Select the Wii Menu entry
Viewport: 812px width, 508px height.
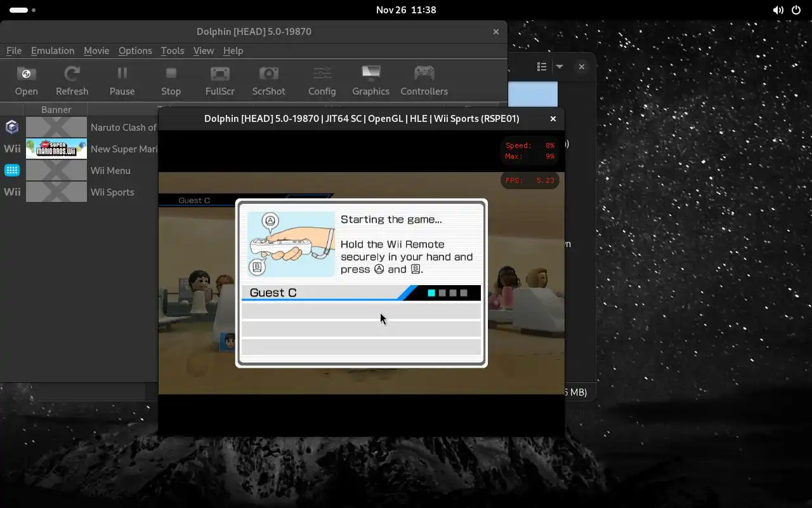(x=79, y=170)
